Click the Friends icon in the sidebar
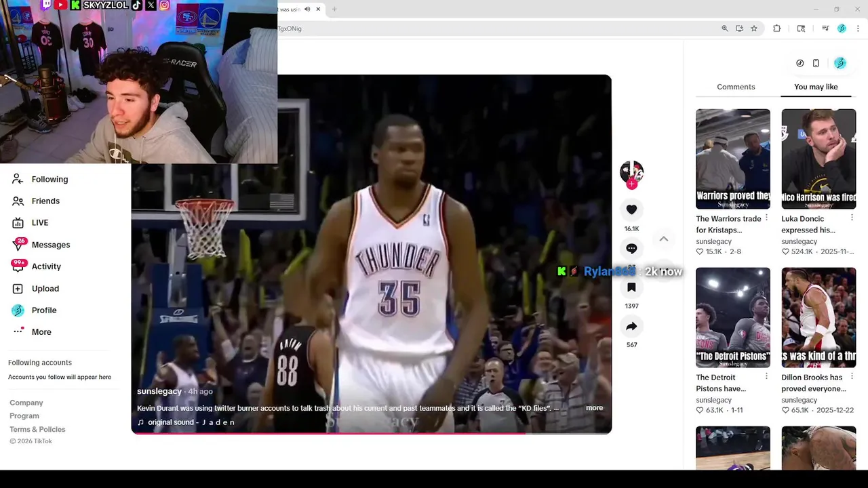Viewport: 868px width, 488px height. click(x=18, y=201)
